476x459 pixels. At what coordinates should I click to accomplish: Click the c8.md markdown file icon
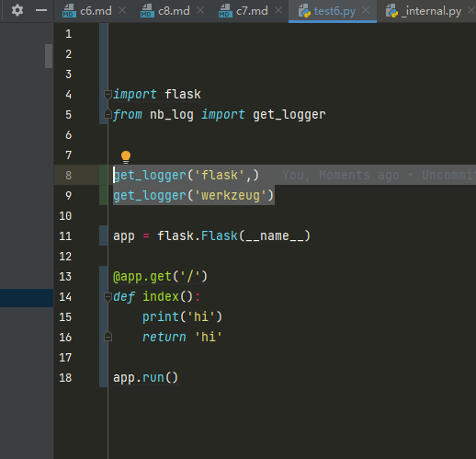[147, 11]
